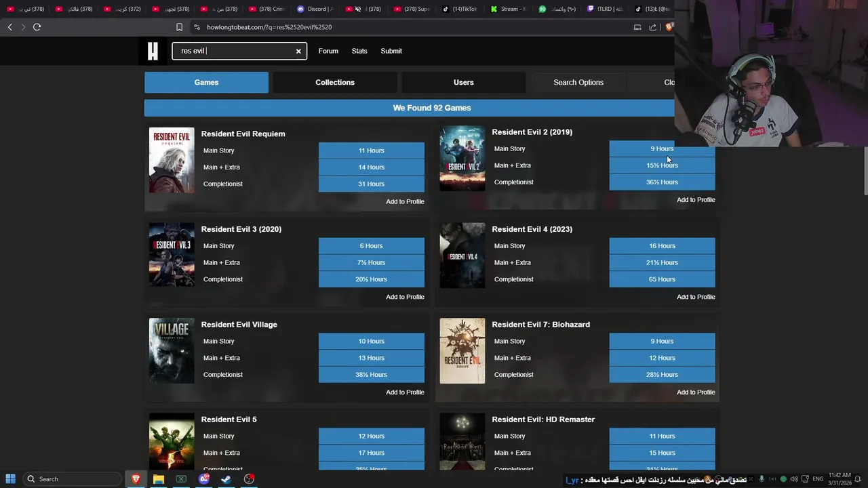
Task: Click the microphone icon in system tray
Action: (x=761, y=479)
